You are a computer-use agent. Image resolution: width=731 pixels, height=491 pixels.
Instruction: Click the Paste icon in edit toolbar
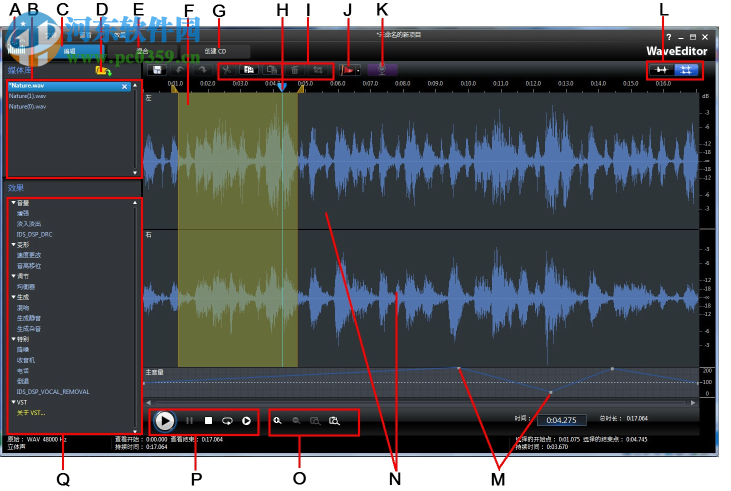coord(272,70)
